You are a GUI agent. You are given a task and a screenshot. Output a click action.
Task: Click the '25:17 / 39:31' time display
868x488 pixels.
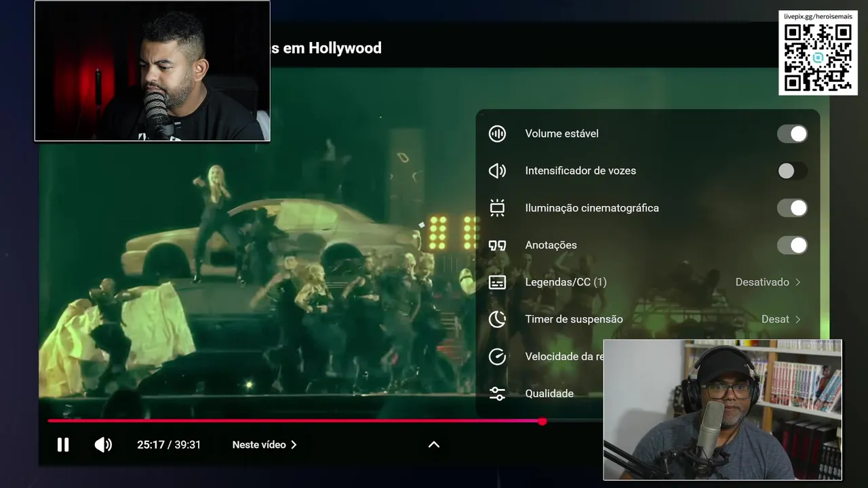point(169,445)
